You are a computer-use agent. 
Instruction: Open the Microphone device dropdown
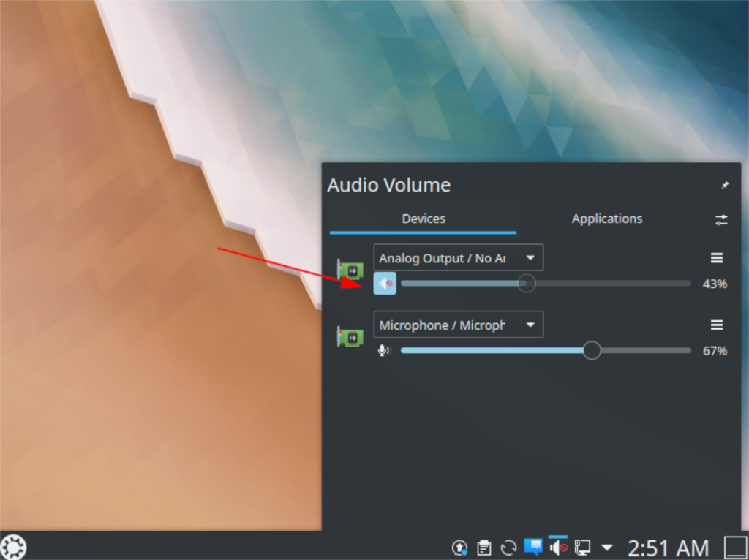coord(458,324)
